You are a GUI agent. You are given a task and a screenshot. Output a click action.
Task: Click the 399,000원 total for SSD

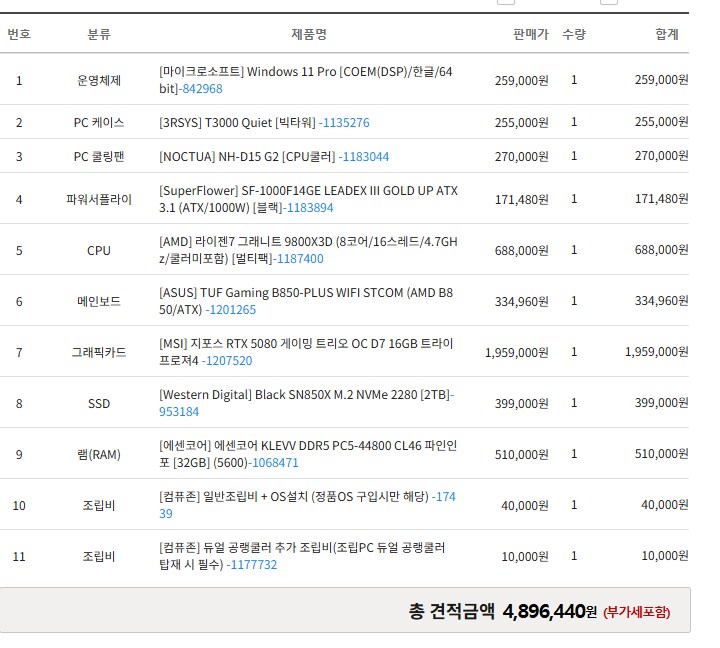click(x=662, y=402)
